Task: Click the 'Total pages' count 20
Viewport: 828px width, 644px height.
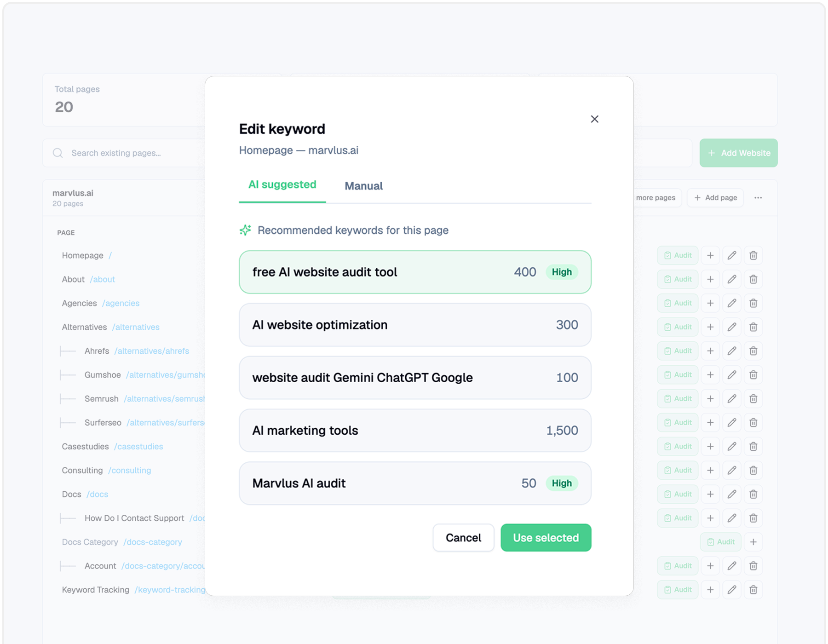Action: (64, 107)
